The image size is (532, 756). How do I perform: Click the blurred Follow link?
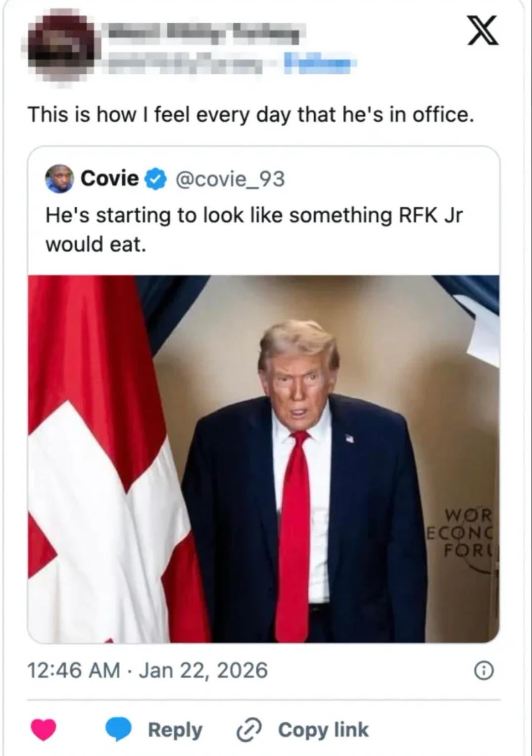(317, 63)
